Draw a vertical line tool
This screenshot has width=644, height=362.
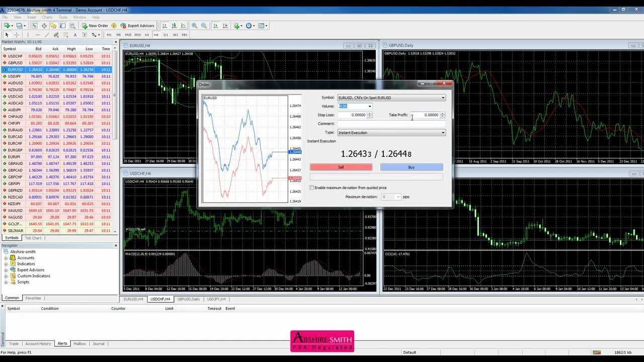coord(28,35)
